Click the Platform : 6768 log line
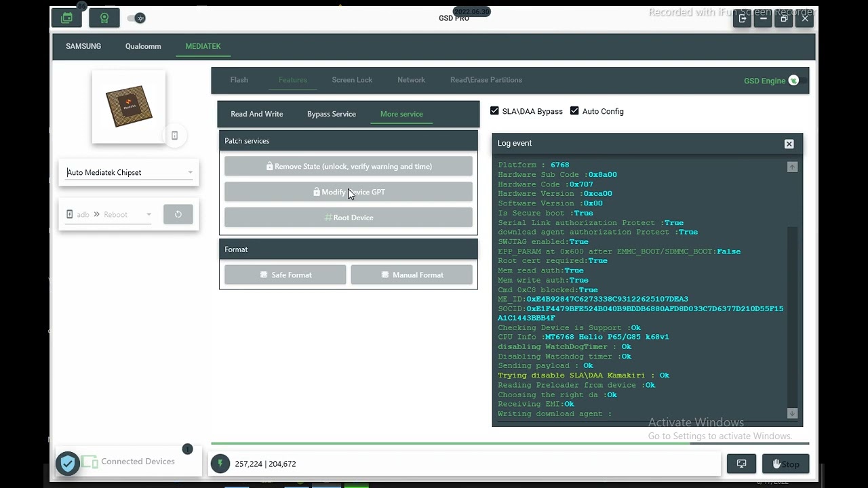The height and width of the screenshot is (488, 868). (534, 165)
